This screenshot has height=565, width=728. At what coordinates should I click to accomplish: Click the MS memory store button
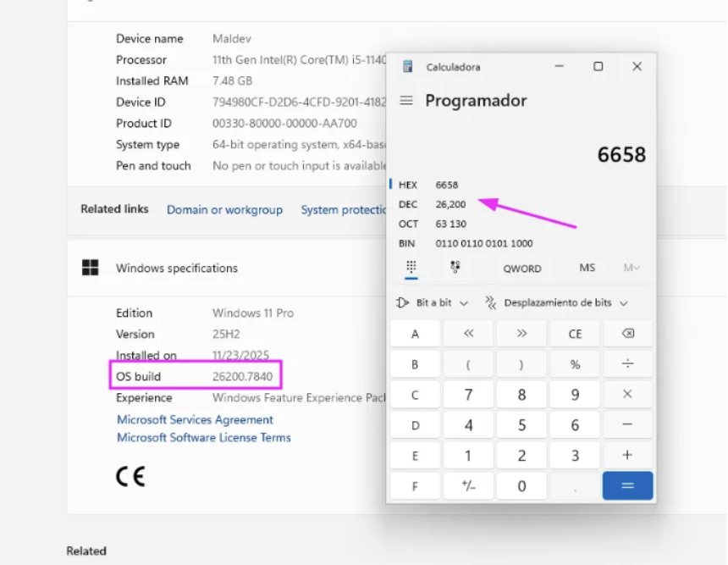pyautogui.click(x=587, y=268)
